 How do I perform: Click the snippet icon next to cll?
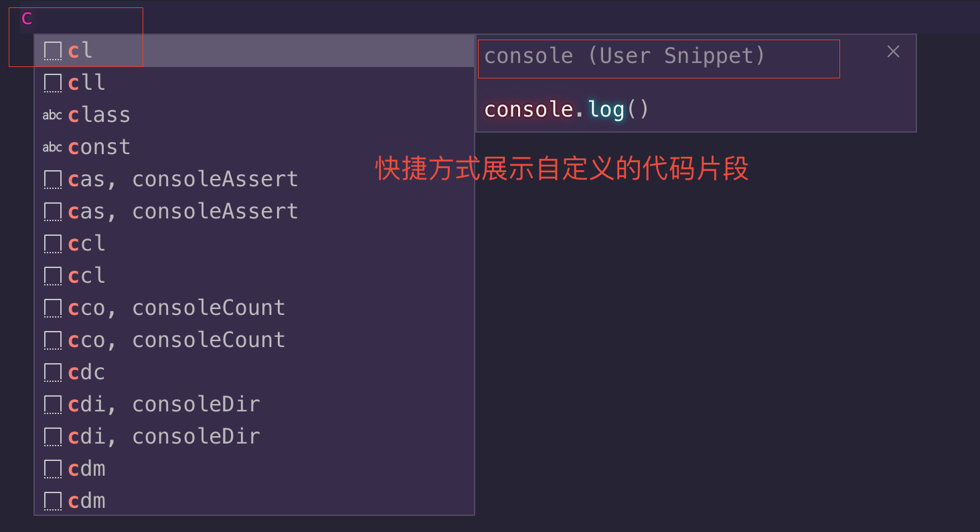click(x=52, y=83)
